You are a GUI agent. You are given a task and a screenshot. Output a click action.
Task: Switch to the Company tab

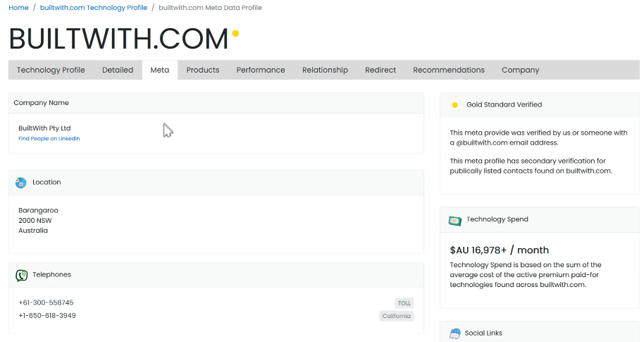coord(521,70)
